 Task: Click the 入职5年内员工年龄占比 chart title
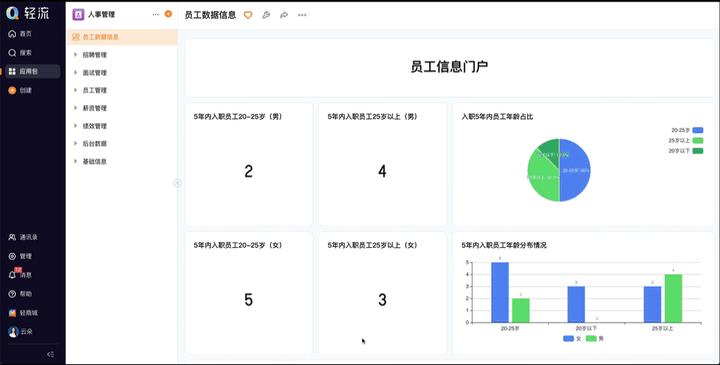[x=497, y=117]
